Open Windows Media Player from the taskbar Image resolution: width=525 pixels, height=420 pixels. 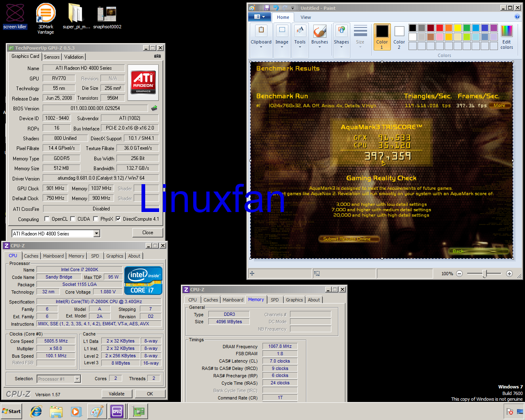76,411
